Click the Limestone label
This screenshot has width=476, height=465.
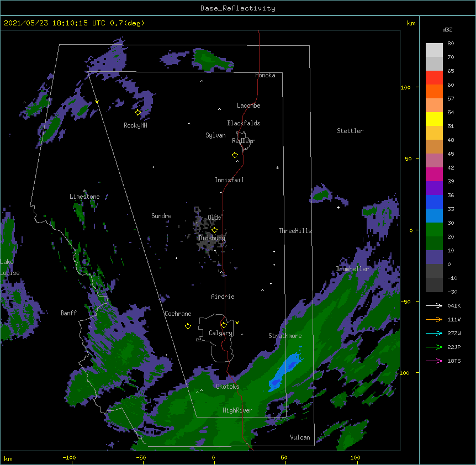tap(84, 197)
